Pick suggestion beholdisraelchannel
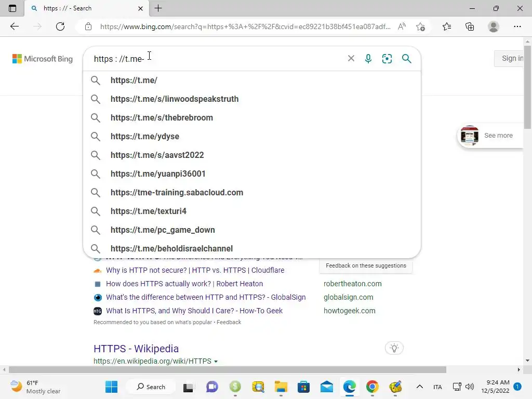Image resolution: width=532 pixels, height=399 pixels. pos(252,248)
